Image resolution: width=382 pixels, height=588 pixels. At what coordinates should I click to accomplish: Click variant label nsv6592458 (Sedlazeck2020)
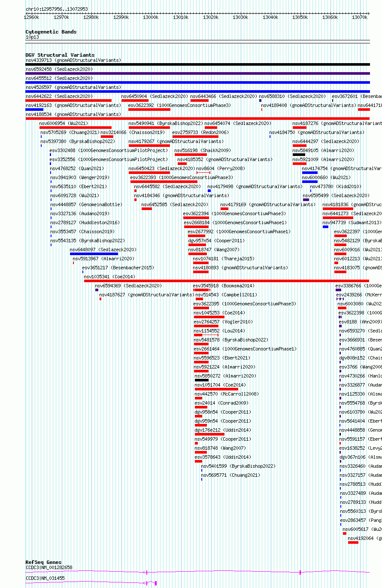[59, 69]
